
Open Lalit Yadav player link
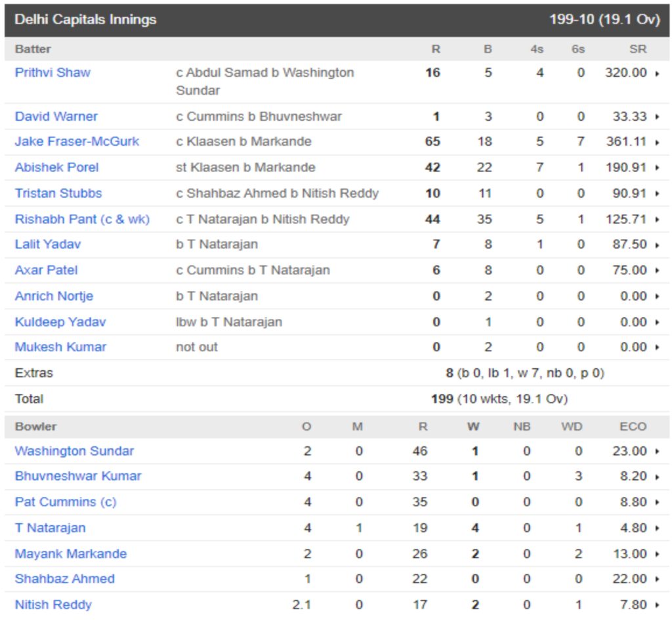point(47,244)
